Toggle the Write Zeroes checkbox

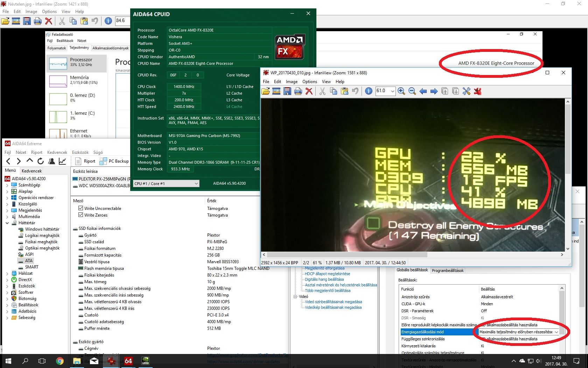click(x=81, y=215)
